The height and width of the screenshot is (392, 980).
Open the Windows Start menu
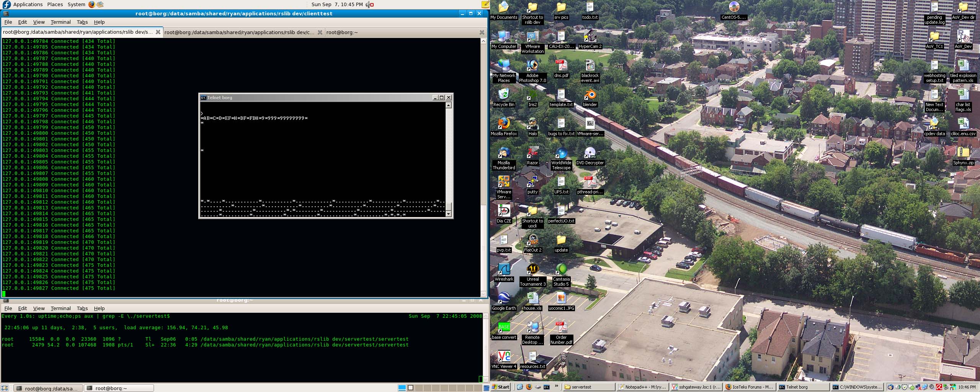(501, 387)
